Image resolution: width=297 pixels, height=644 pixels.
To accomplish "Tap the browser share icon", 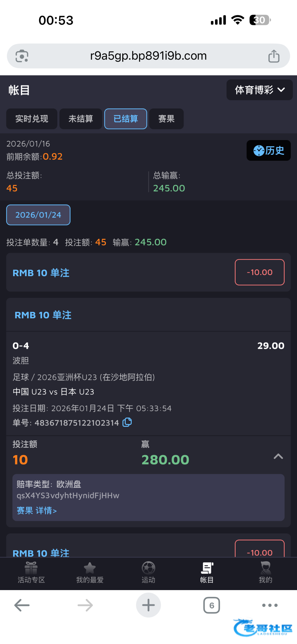I will pyautogui.click(x=274, y=56).
